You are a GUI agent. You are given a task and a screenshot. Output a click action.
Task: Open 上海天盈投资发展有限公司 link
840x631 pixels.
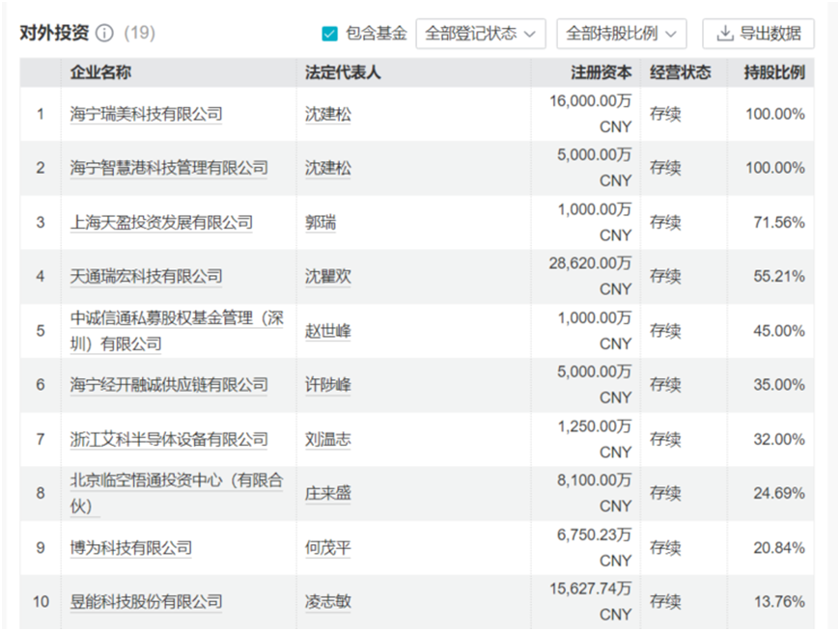point(161,223)
